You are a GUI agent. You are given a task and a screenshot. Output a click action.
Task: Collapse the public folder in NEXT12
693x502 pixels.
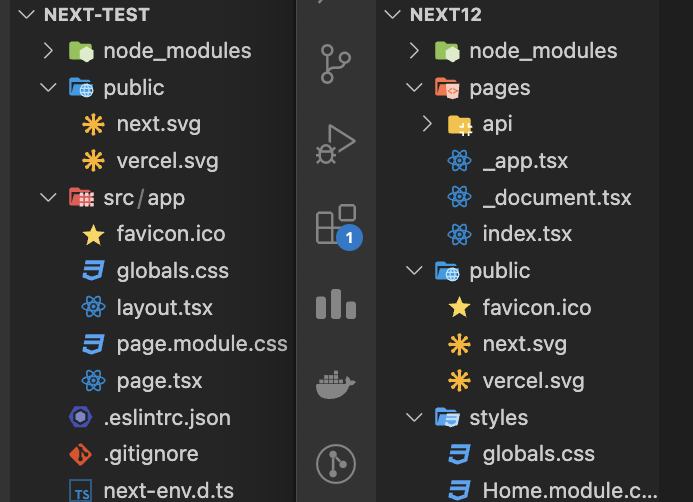[414, 270]
